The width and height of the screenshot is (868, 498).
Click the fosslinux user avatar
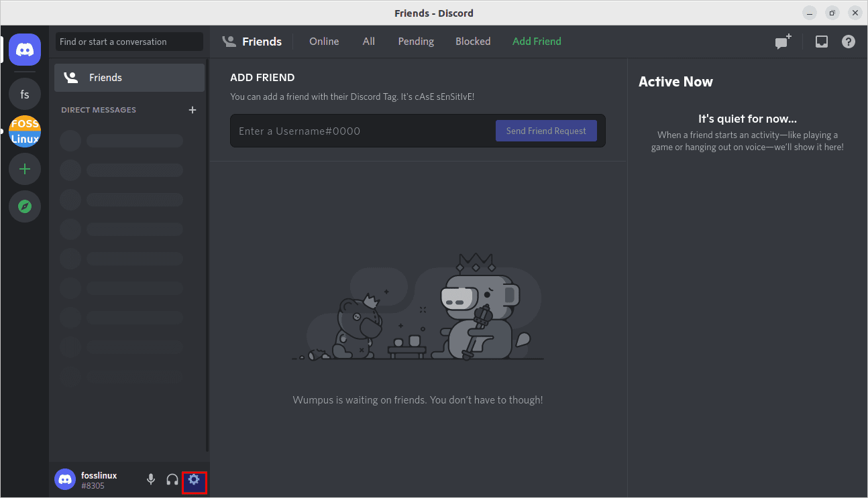coord(65,479)
